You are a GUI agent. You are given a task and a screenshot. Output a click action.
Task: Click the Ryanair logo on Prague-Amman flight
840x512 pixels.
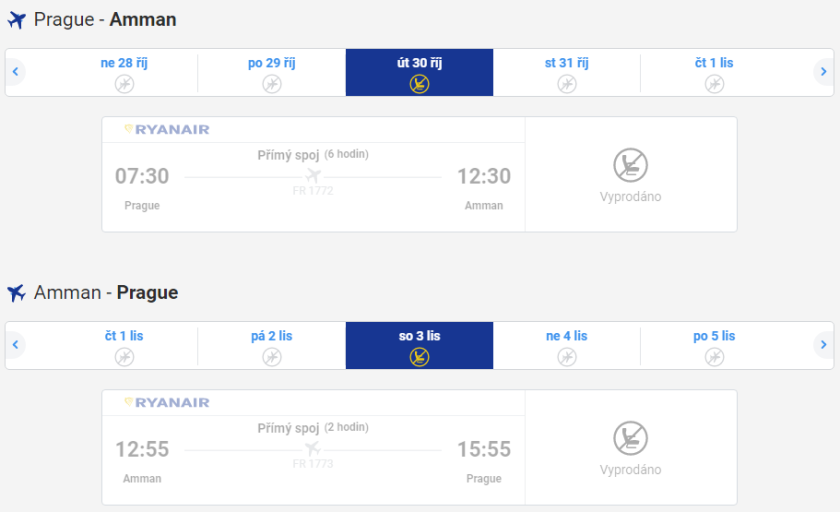[167, 129]
